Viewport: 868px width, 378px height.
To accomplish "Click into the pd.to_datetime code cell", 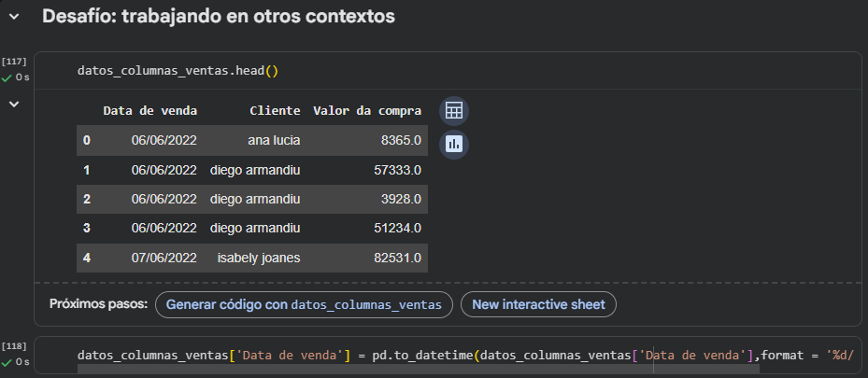I will [467, 355].
